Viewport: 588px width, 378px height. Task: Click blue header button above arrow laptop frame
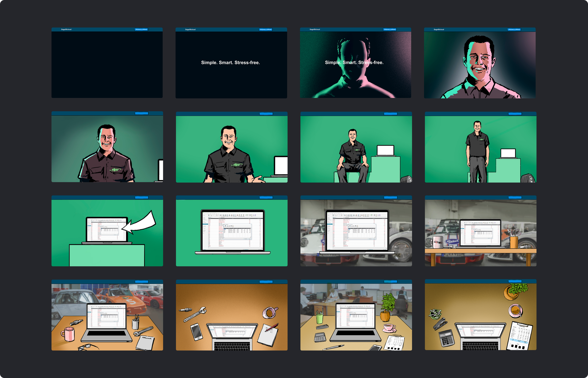142,198
